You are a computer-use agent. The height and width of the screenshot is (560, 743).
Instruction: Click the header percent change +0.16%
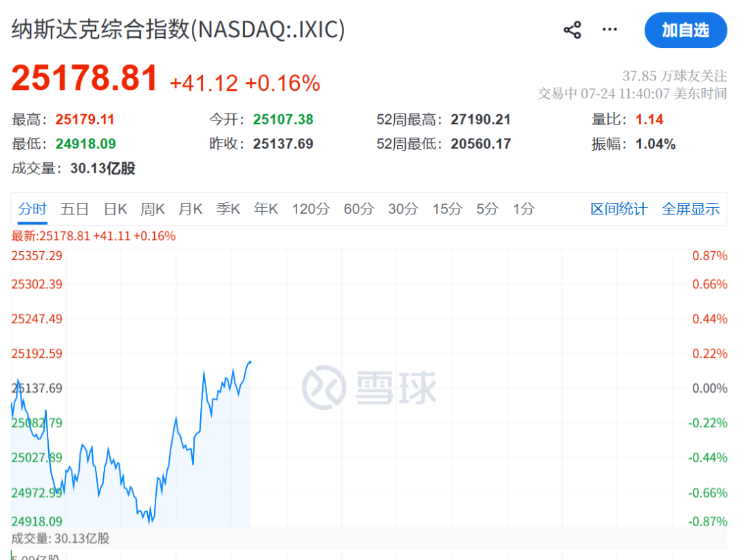coord(283,83)
